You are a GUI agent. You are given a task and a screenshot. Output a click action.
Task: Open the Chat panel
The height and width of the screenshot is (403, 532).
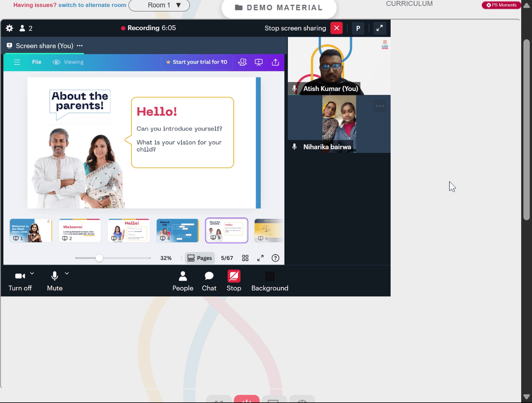click(209, 281)
